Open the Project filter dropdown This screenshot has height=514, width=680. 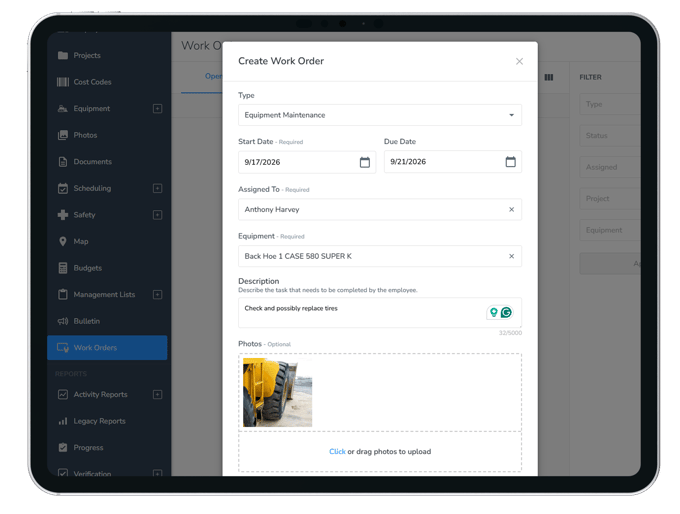coord(610,199)
